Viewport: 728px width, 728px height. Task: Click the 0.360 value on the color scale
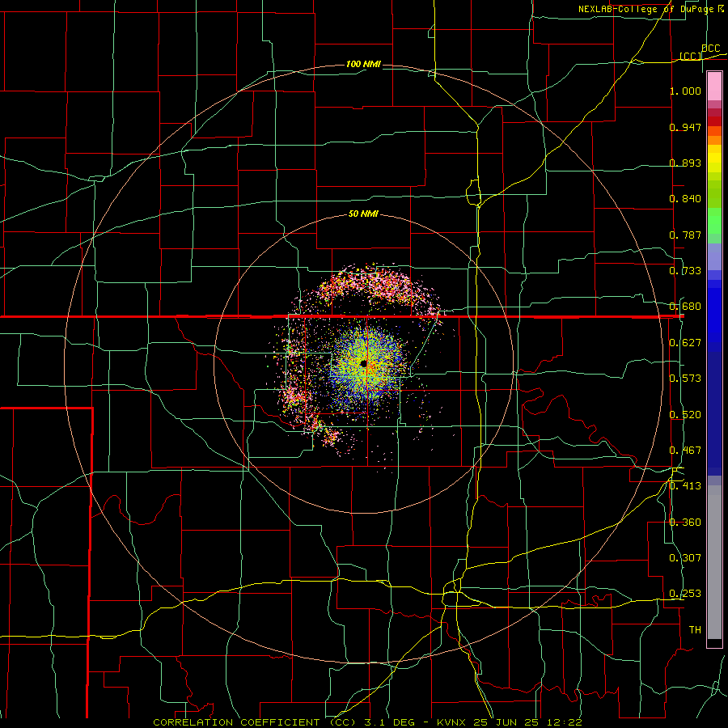(x=685, y=523)
